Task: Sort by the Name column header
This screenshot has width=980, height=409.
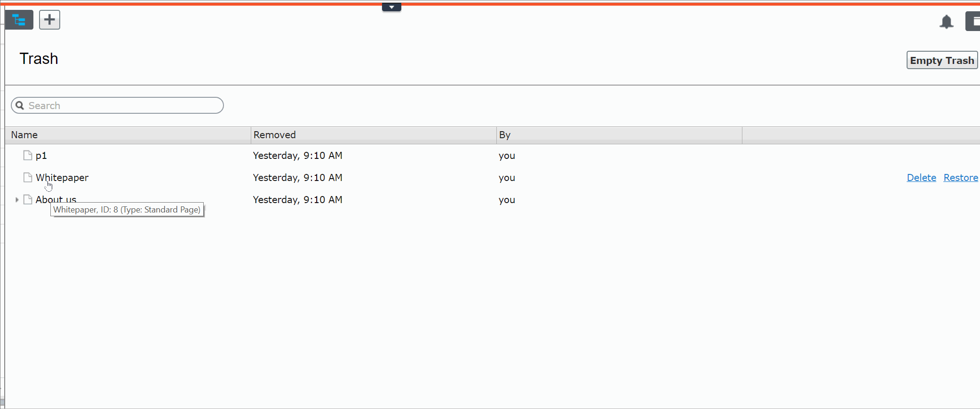Action: (x=24, y=135)
